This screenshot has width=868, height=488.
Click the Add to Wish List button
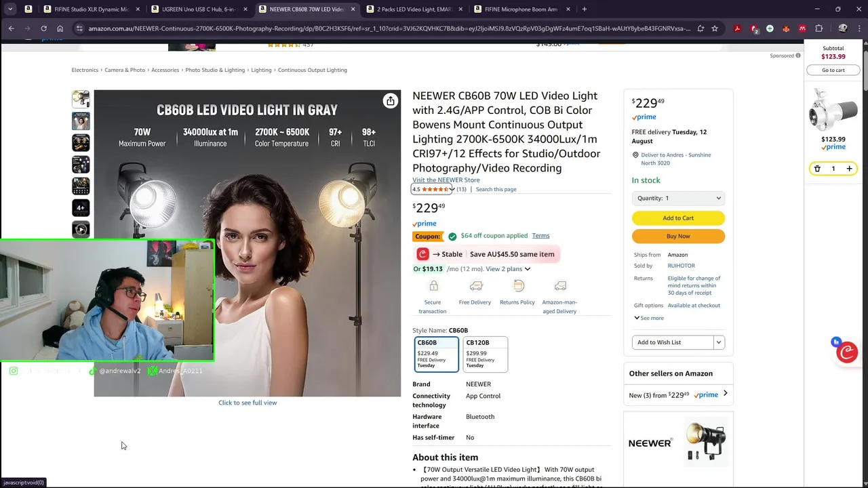(x=673, y=342)
